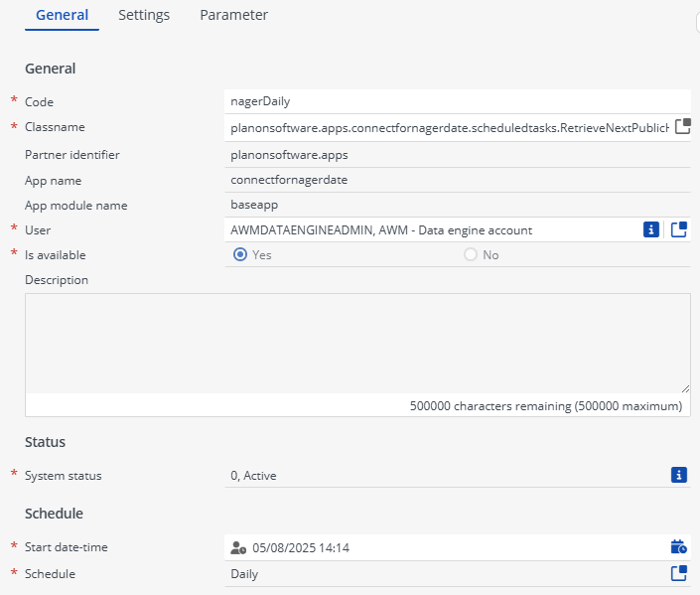
Task: Switch to the General tab
Action: tap(62, 15)
